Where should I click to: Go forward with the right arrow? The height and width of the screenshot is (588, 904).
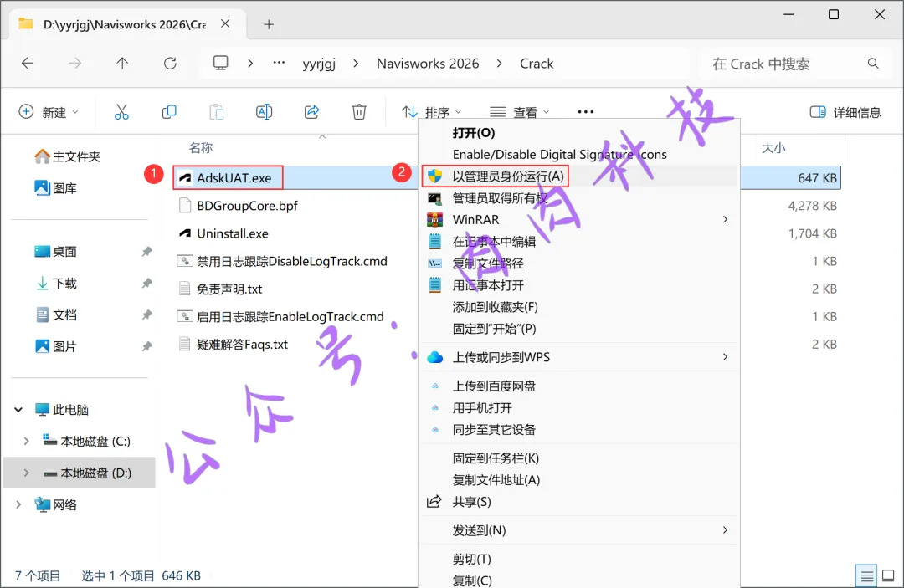click(75, 64)
